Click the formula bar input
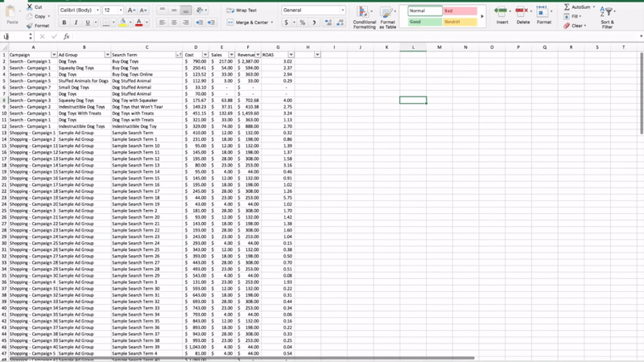 [x=355, y=36]
